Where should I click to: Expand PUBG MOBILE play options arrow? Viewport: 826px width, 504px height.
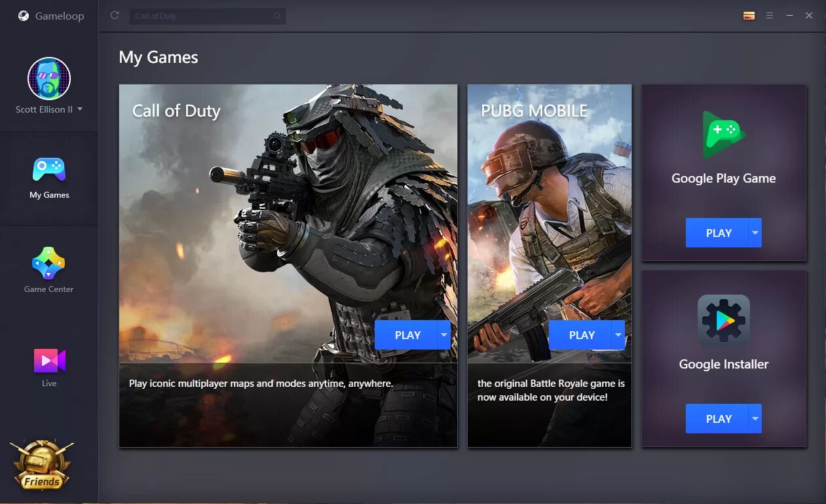pyautogui.click(x=618, y=335)
